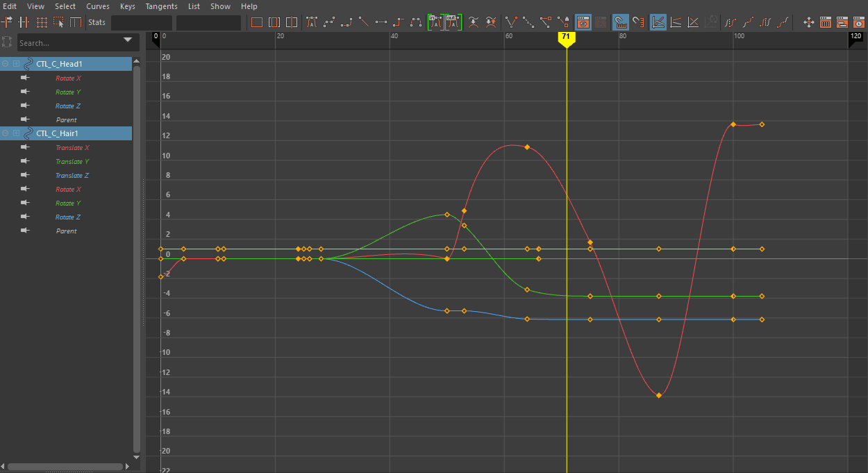Set Pre-Infinity Cycle on curves
Image resolution: width=868 pixels, height=473 pixels.
click(x=731, y=22)
